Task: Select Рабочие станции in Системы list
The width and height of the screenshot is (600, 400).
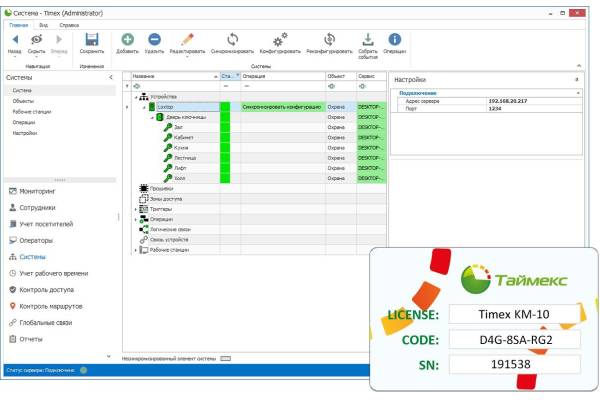Action: pyautogui.click(x=34, y=112)
